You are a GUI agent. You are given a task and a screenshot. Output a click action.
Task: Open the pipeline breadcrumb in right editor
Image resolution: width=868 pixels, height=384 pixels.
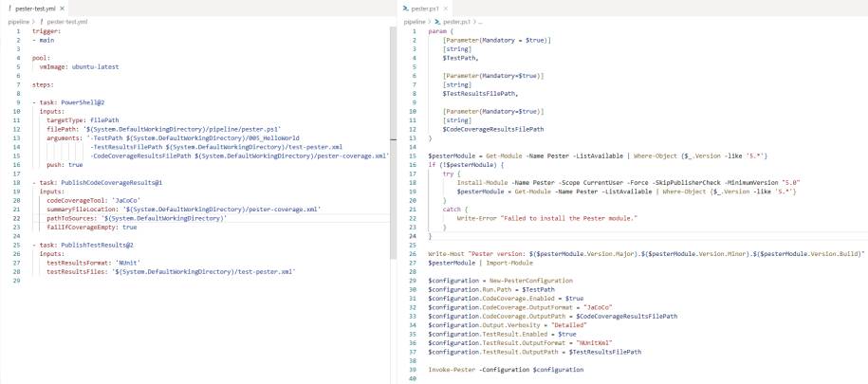pos(414,22)
